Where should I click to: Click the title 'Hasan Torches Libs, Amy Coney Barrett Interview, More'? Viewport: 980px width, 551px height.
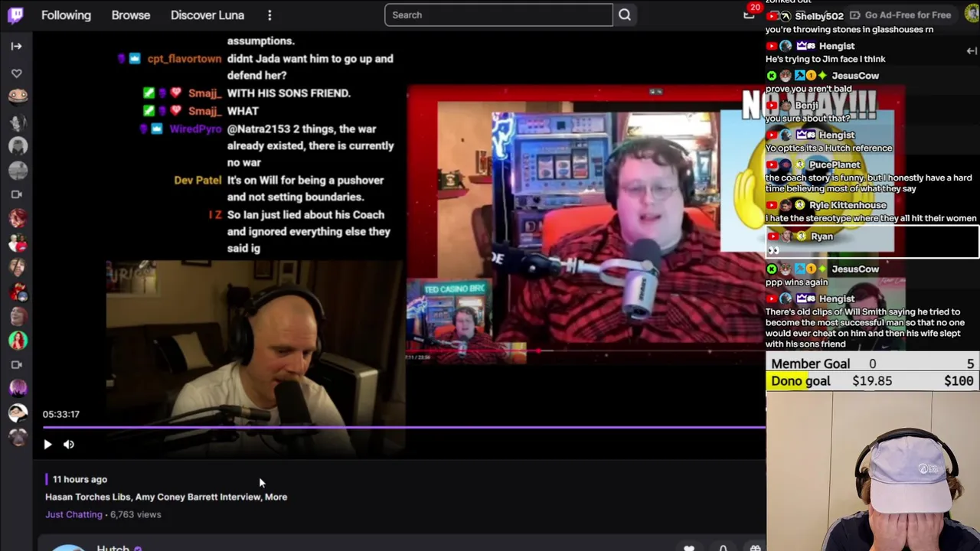(x=166, y=497)
